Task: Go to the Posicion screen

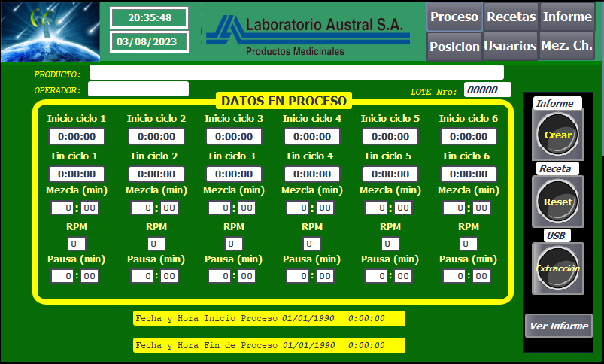Action: [454, 47]
